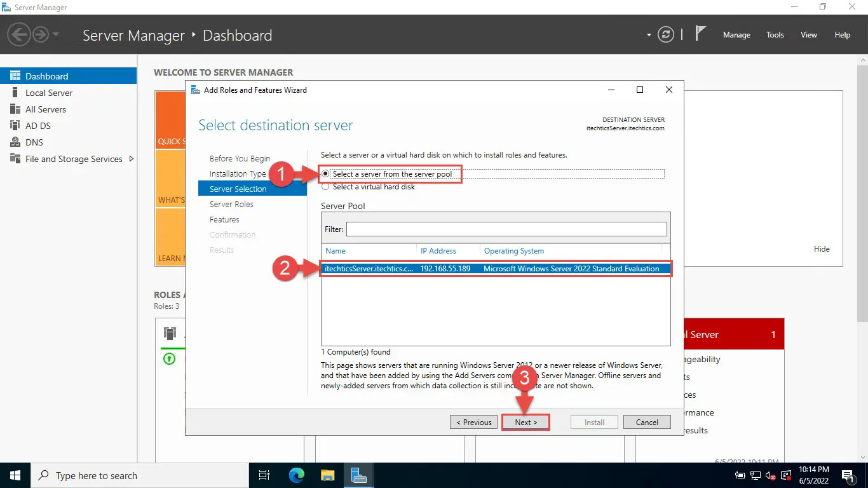The image size is (868, 488).
Task: Open the Windows Start menu
Action: (x=15, y=475)
